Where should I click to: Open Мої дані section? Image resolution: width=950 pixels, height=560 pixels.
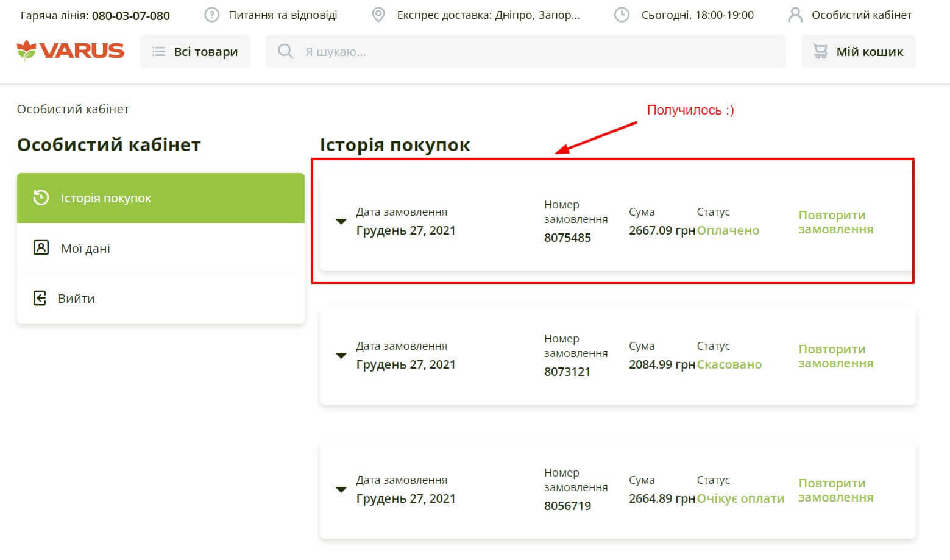(161, 248)
